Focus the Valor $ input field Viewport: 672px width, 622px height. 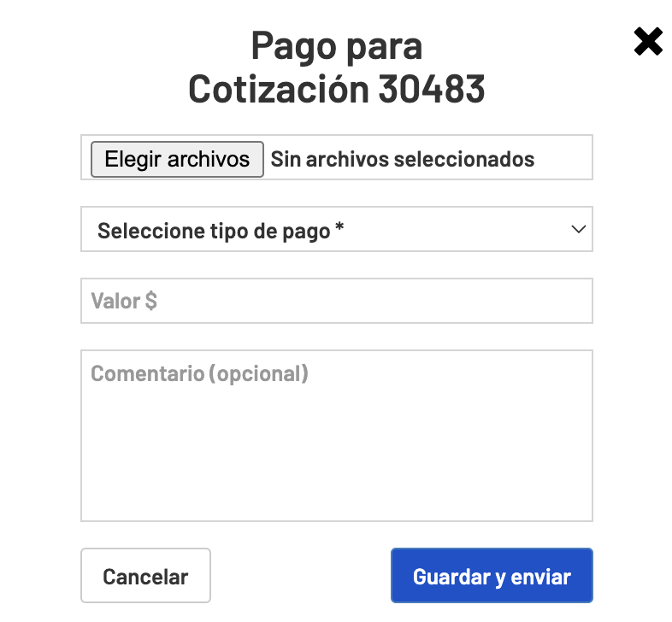337,301
